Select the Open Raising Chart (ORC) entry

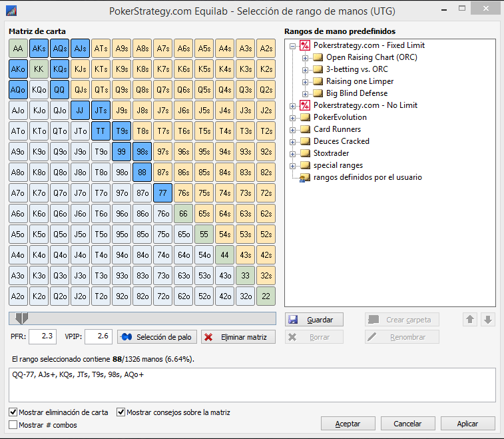pos(372,57)
